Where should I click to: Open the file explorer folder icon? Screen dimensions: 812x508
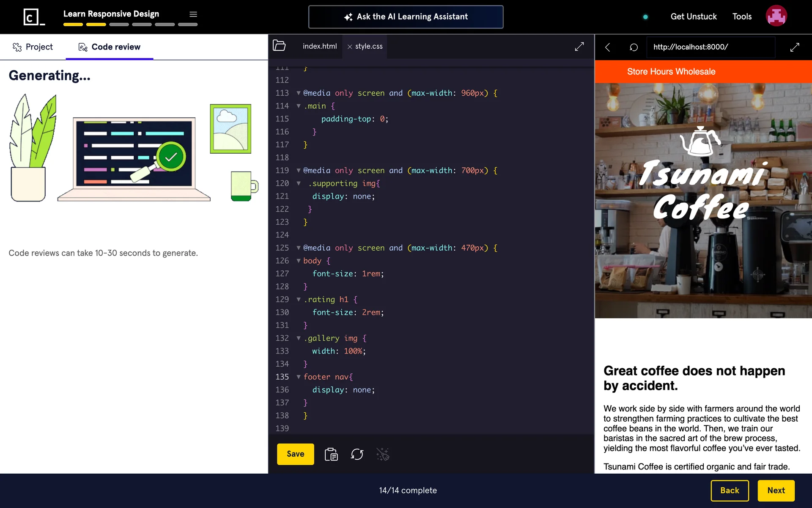point(279,46)
